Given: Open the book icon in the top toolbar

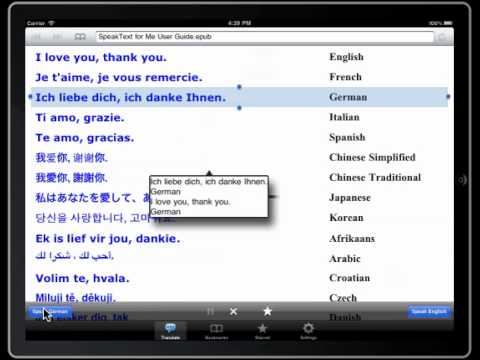Looking at the screenshot, I should (x=80, y=37).
